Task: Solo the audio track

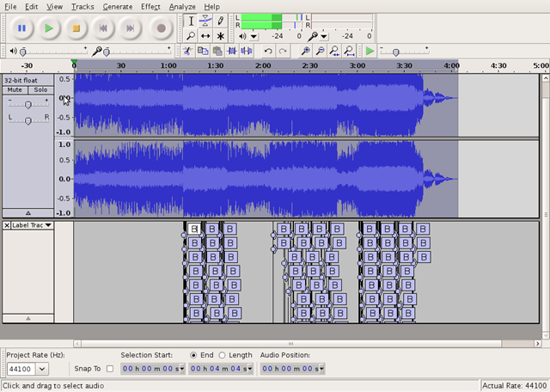Action: (40, 90)
